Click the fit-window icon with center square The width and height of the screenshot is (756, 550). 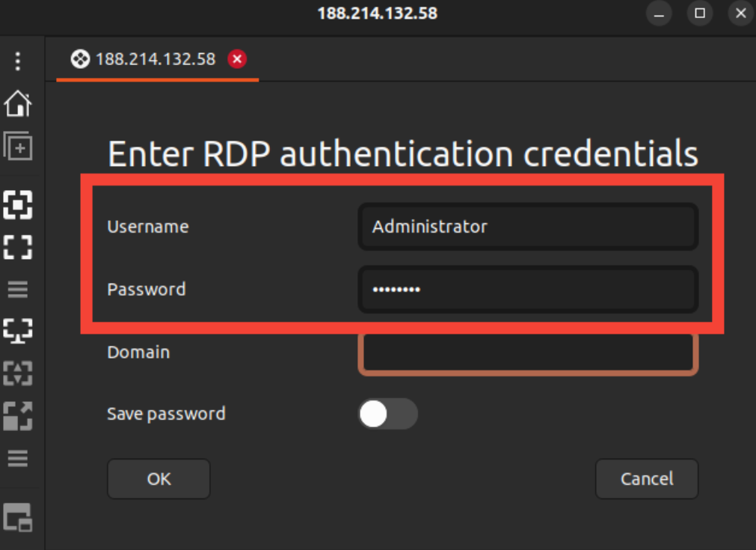tap(18, 204)
